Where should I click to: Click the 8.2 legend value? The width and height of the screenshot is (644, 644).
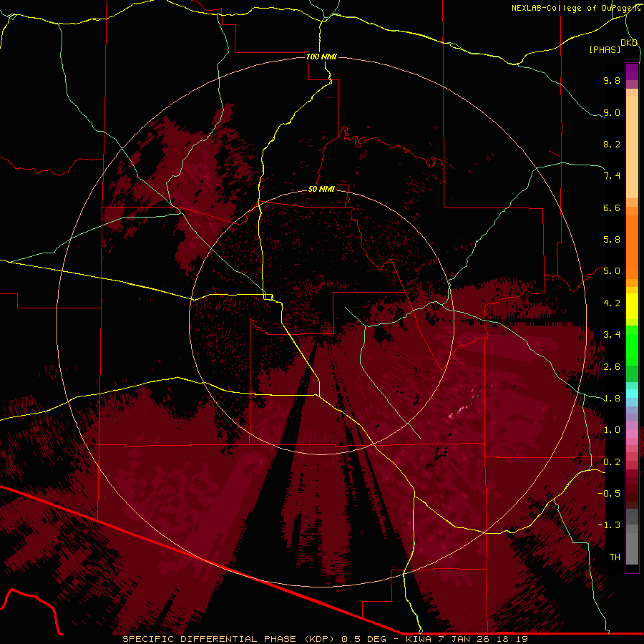(x=612, y=144)
